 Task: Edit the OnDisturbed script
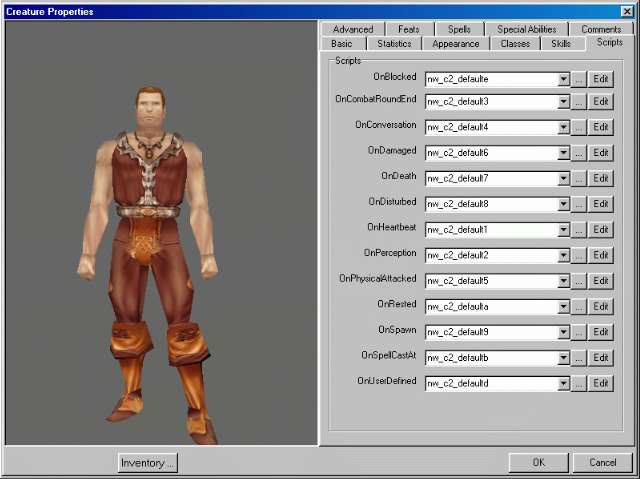point(601,204)
